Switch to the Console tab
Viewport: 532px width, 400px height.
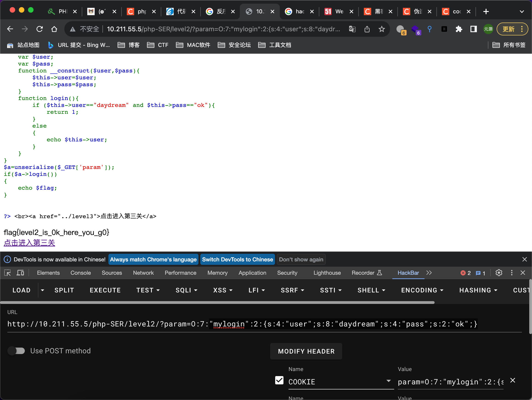click(x=81, y=273)
